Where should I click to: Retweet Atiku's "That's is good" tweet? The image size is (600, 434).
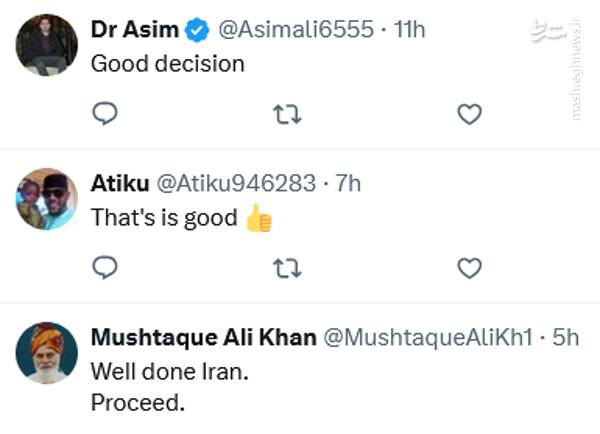coord(287,268)
